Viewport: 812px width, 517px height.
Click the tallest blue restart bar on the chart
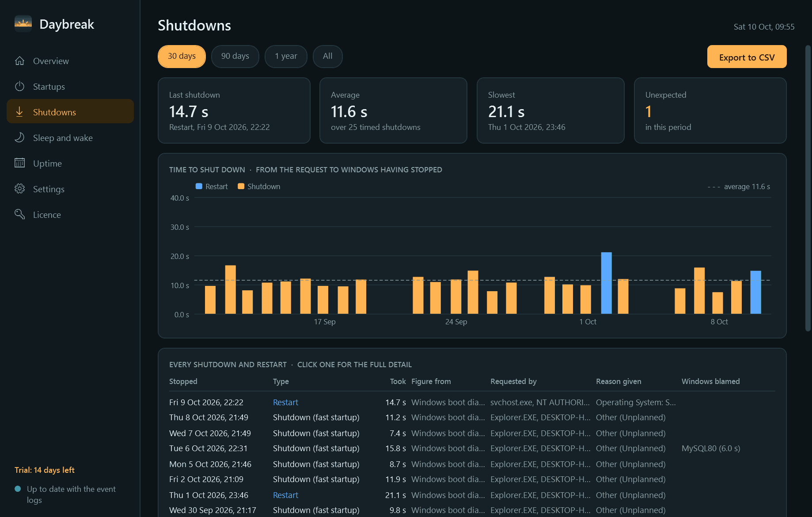click(607, 283)
